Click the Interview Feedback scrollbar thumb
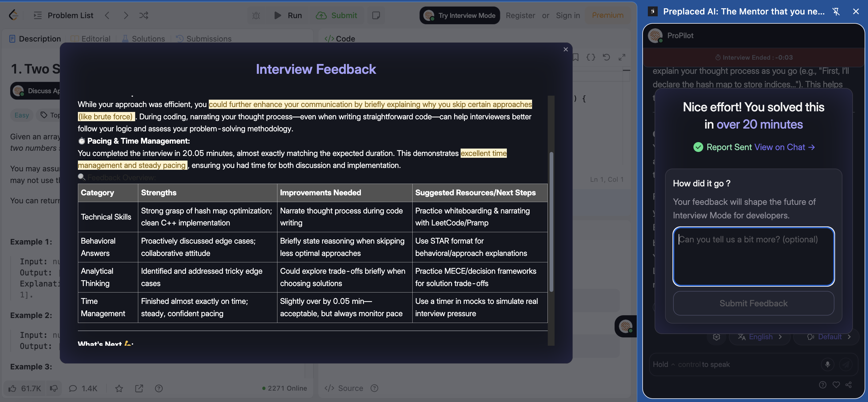 point(551,221)
